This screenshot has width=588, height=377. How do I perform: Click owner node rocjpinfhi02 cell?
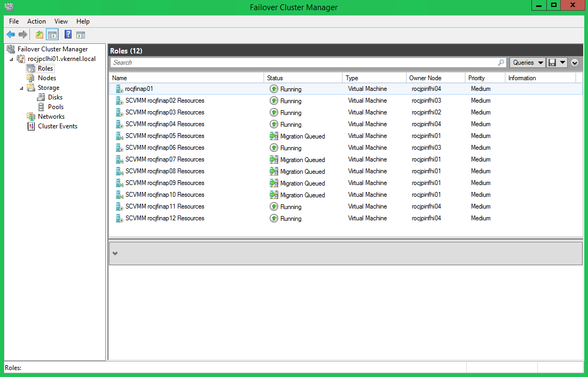pos(426,112)
